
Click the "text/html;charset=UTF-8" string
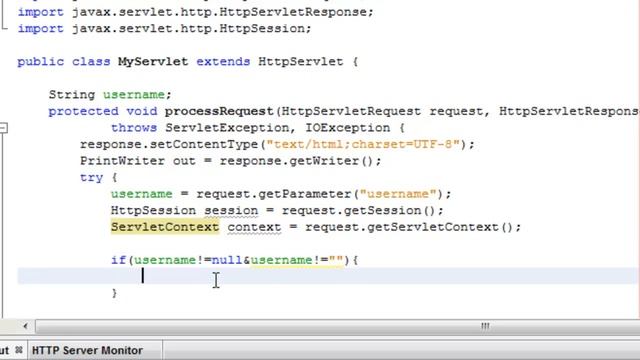[x=363, y=144]
